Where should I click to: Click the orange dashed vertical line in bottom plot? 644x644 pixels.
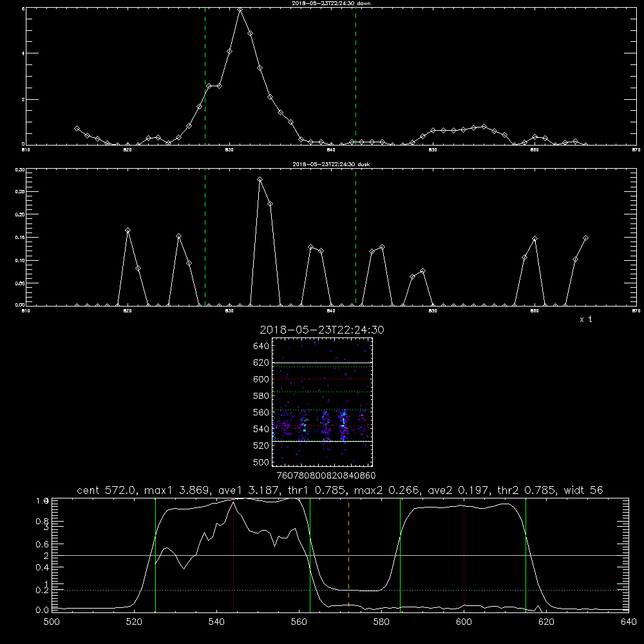click(348, 554)
